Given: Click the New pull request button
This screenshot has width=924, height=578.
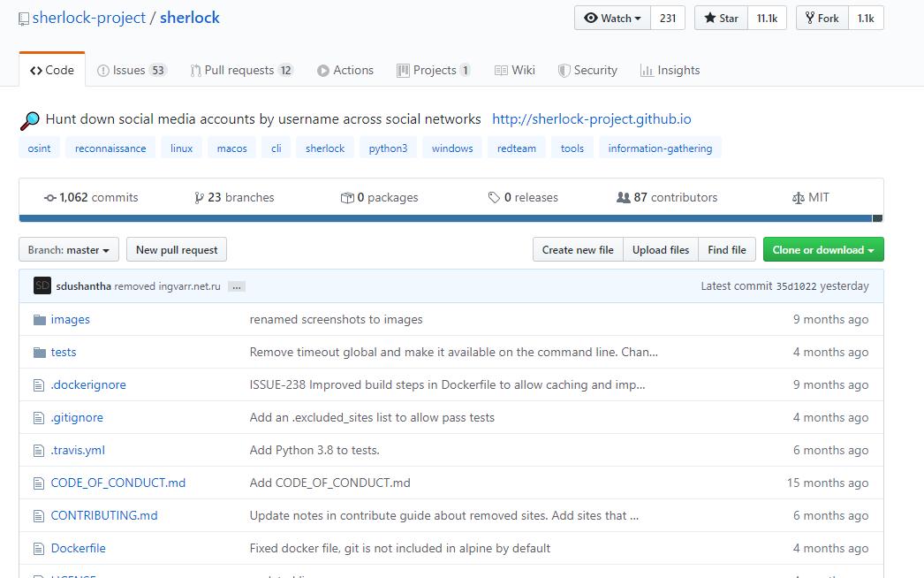Looking at the screenshot, I should pos(177,250).
